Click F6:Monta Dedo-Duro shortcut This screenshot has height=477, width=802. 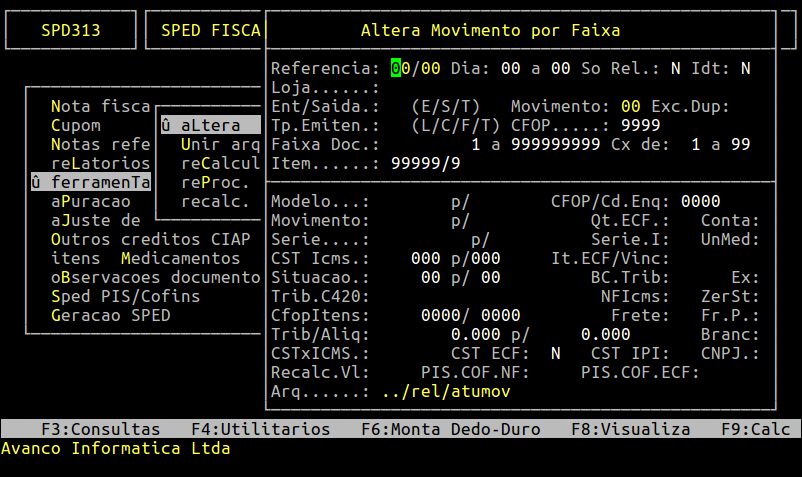(x=450, y=429)
